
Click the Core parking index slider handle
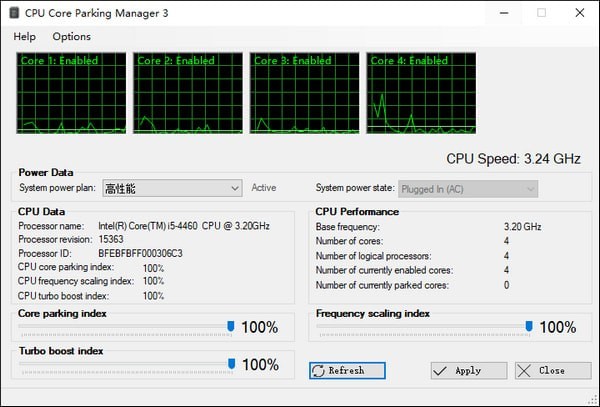point(231,327)
